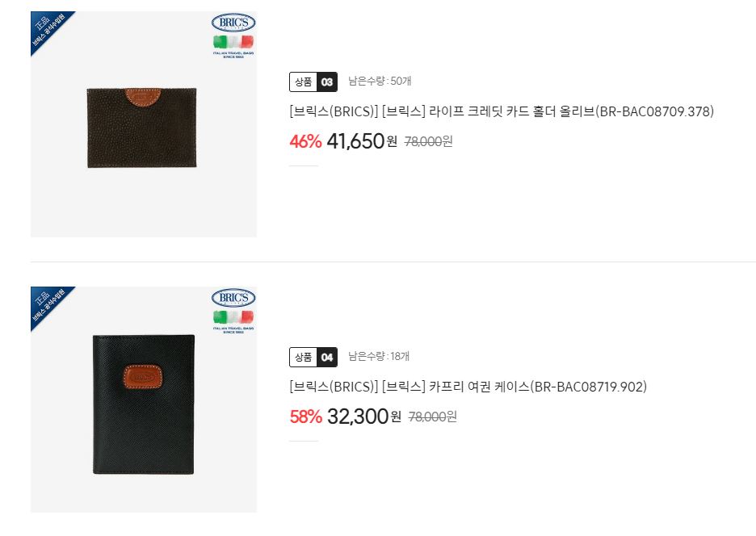Click the BRIC'S logo on the passport case
Viewport: 756px width, 536px height.
click(x=233, y=297)
